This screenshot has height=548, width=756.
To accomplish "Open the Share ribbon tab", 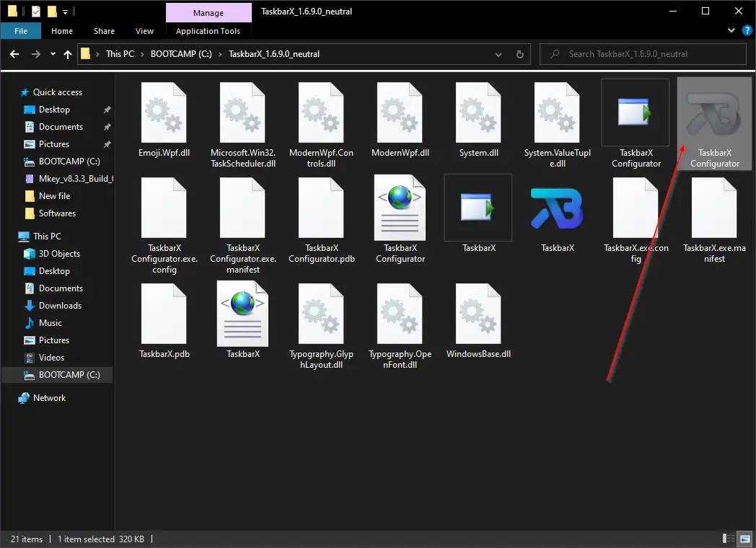I will point(104,31).
